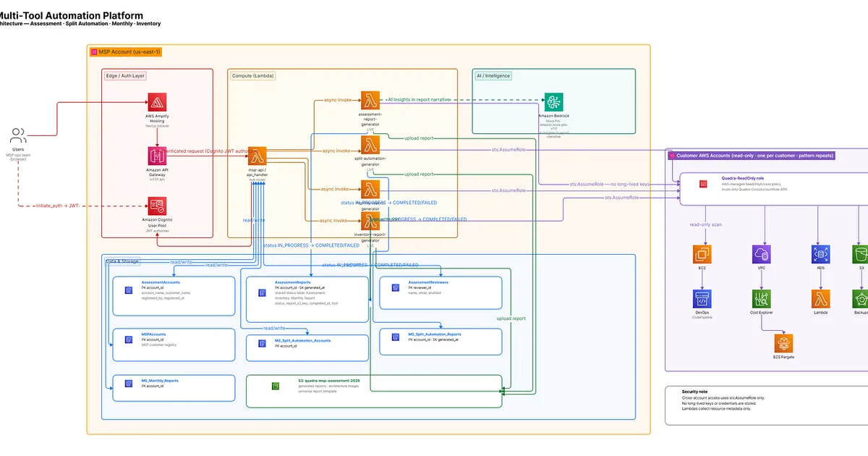This screenshot has width=868, height=456.
Task: Click the Users people icon
Action: [19, 135]
